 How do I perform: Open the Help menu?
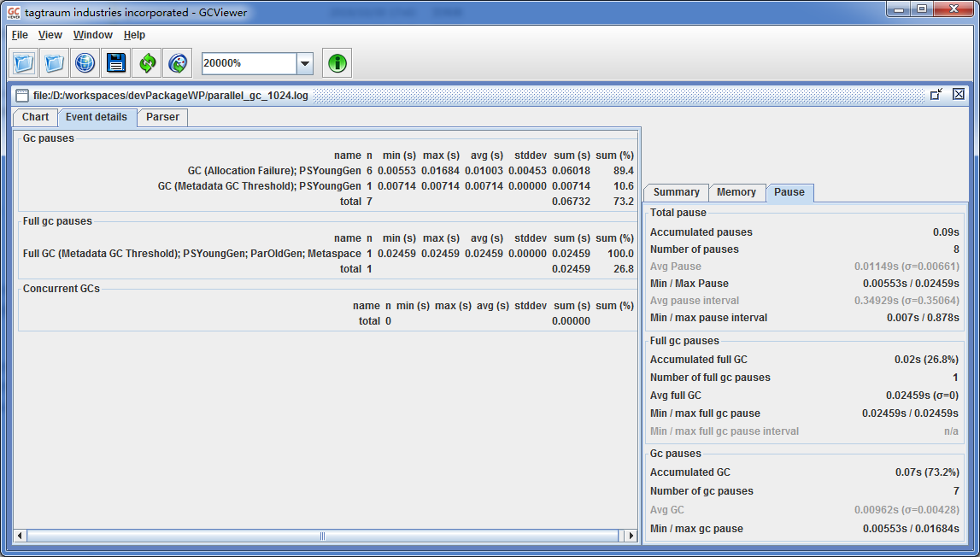coord(134,35)
